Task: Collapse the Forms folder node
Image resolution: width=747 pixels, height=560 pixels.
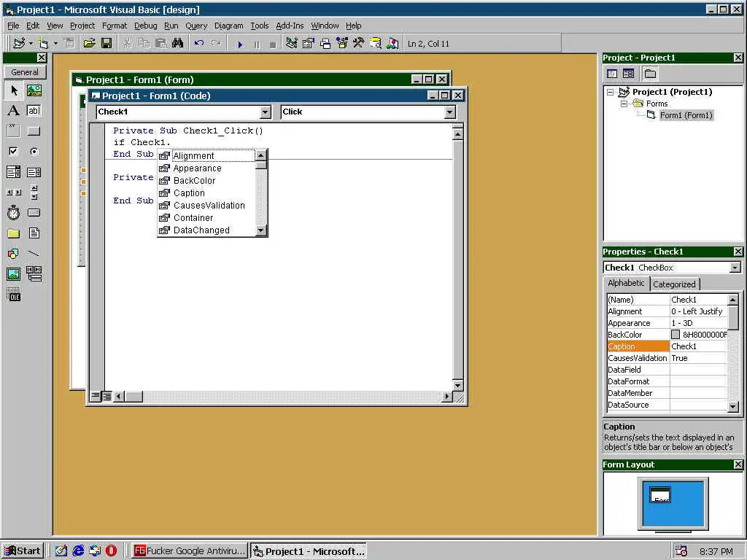Action: point(624,104)
